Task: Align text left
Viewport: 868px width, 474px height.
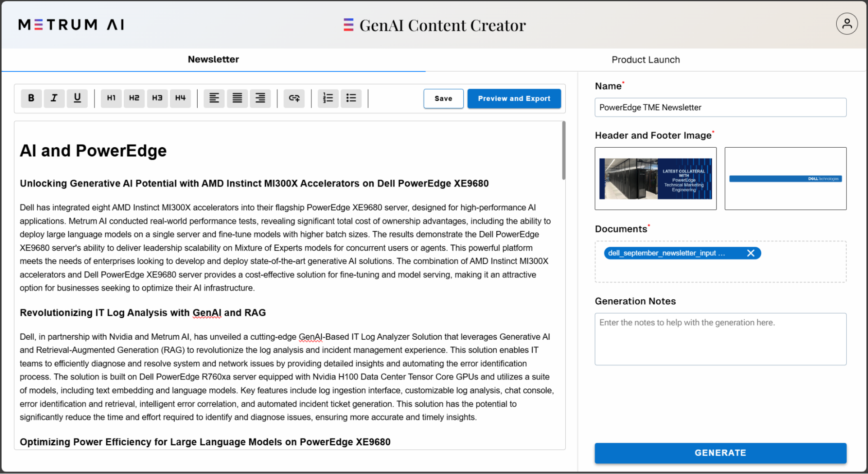Action: [214, 98]
